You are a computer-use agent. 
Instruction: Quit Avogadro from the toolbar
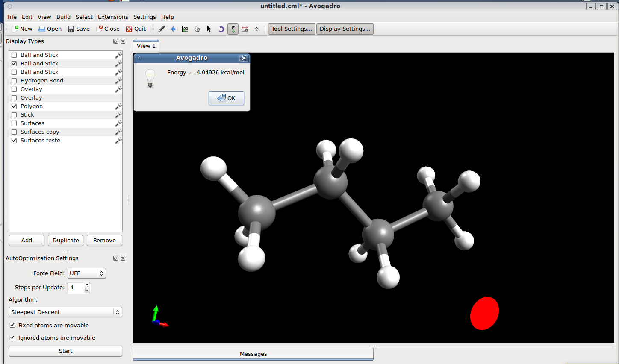136,29
